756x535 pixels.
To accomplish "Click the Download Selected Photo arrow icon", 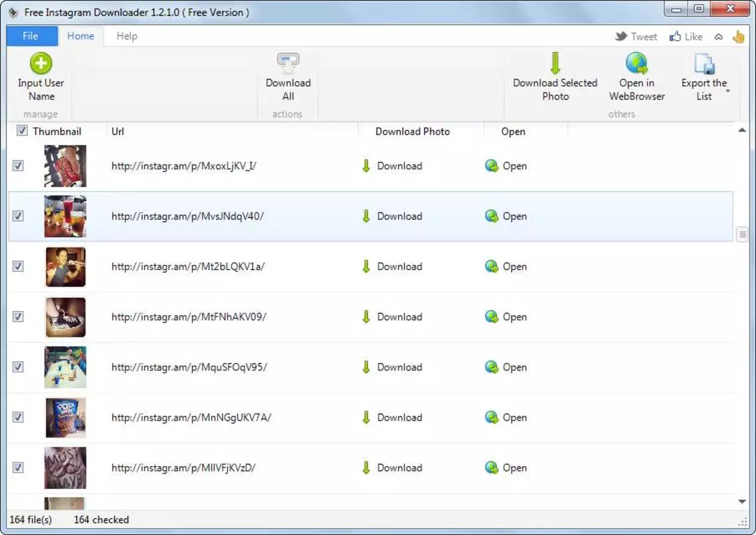I will 555,63.
